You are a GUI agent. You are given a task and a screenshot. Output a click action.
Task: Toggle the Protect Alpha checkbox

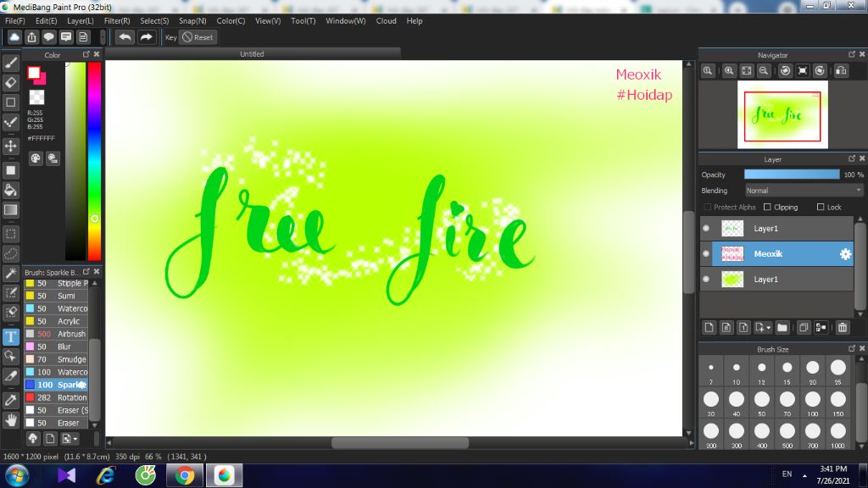point(707,207)
